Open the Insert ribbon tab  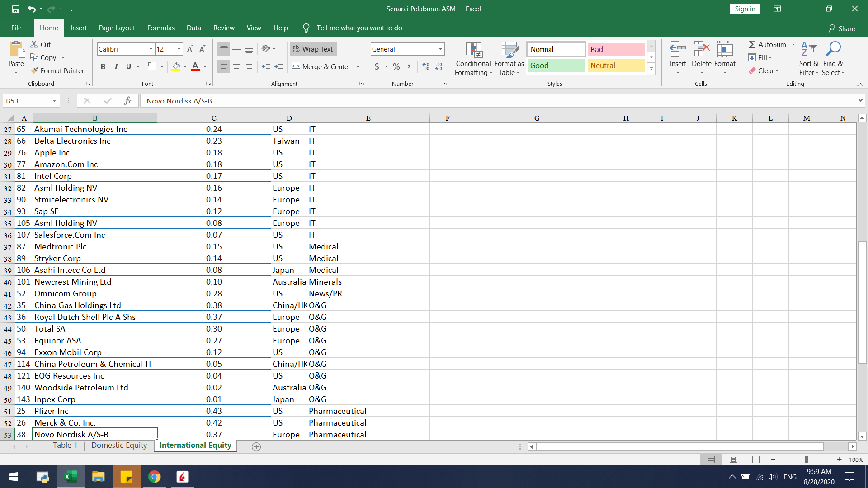[78, 28]
